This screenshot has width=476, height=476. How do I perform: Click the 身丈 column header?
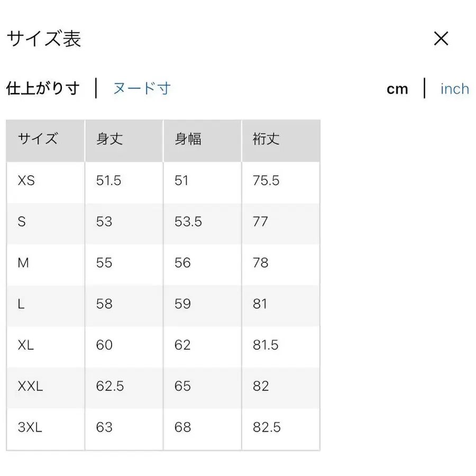(107, 140)
